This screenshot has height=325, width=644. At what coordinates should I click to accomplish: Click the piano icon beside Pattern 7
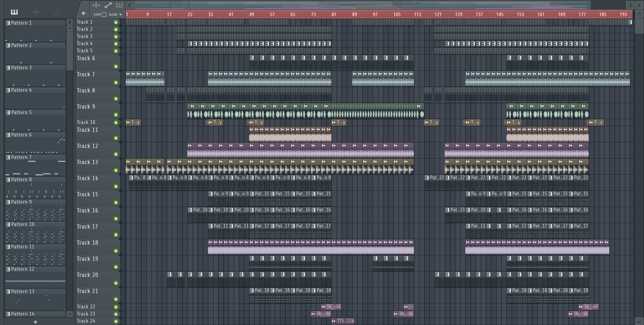point(8,157)
